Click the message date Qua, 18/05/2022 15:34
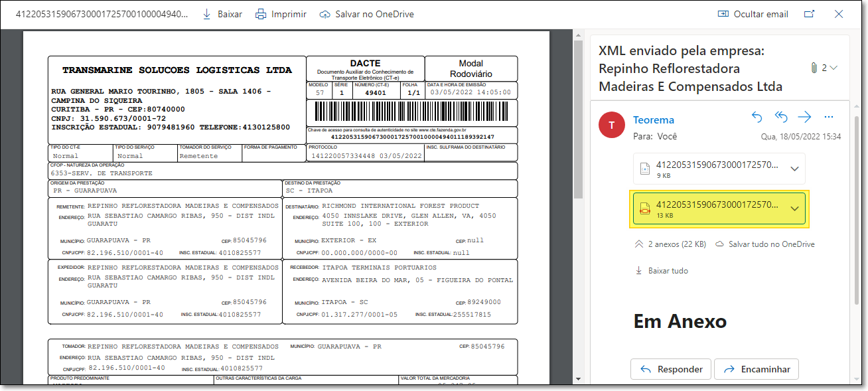 click(801, 137)
